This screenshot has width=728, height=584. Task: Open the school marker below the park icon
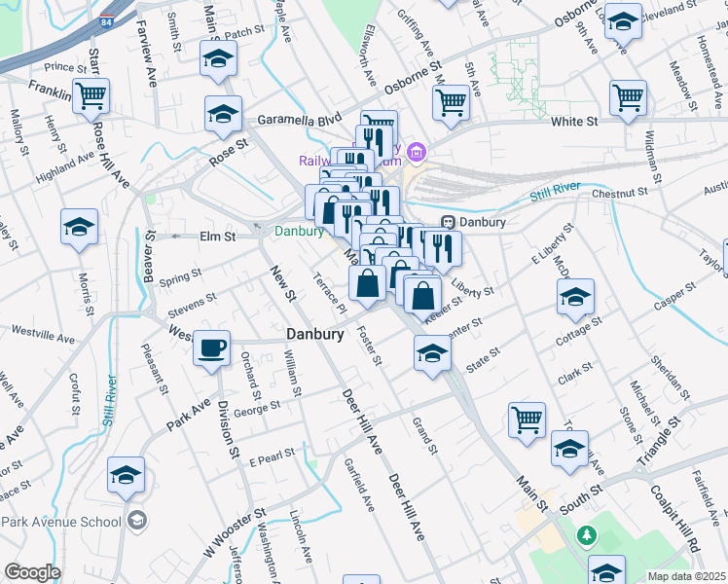[x=606, y=569]
